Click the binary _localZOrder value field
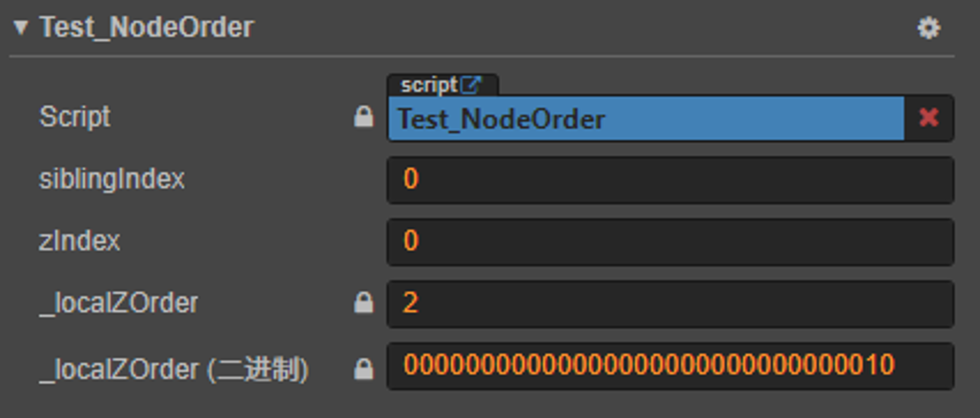 (x=670, y=366)
